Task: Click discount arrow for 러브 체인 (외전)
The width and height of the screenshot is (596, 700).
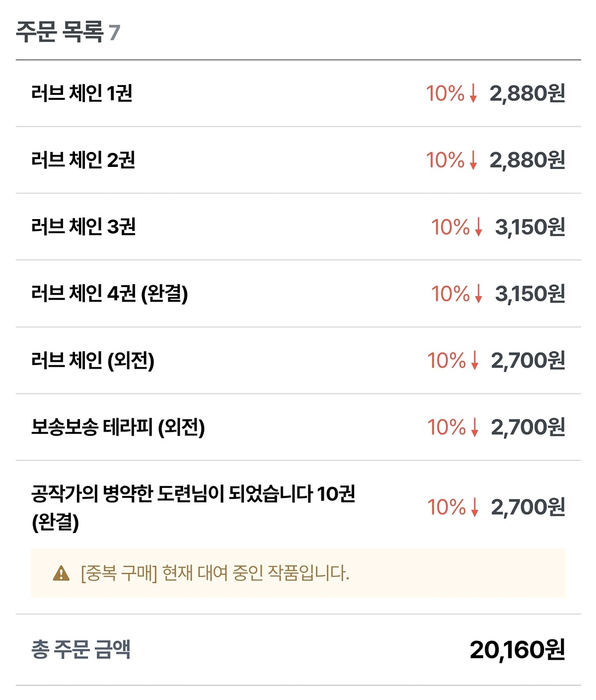Action: click(x=474, y=360)
